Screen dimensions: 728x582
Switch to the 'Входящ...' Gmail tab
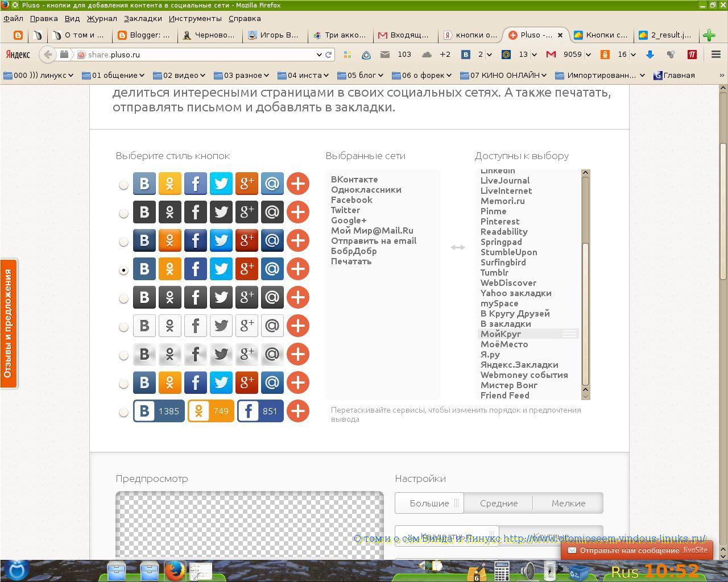404,35
